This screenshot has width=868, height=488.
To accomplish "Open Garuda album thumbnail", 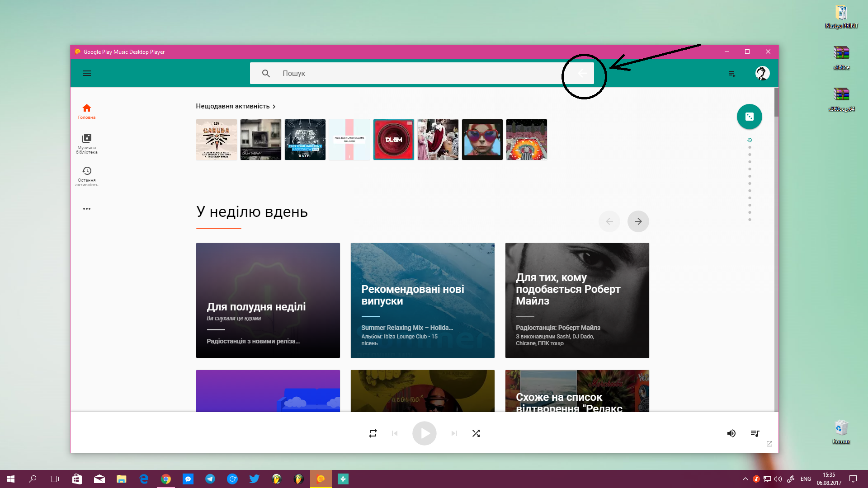I will 216,140.
